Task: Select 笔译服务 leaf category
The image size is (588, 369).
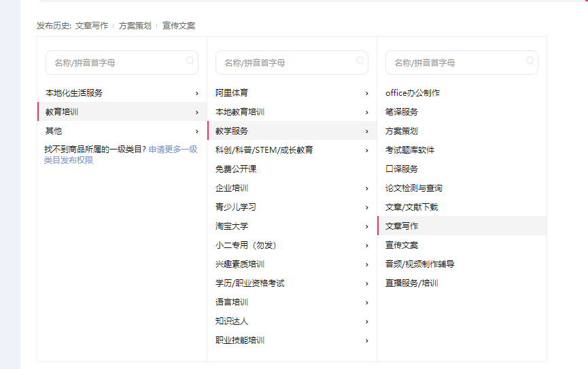Action: (402, 112)
